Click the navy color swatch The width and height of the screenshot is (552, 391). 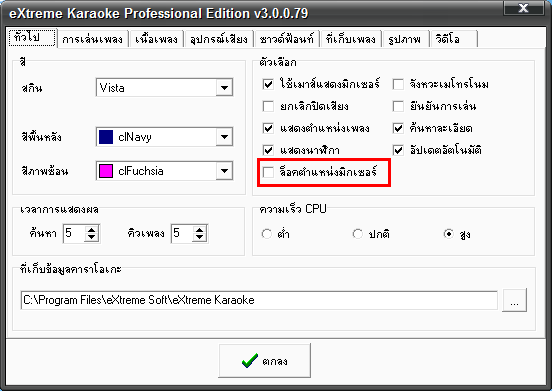pyautogui.click(x=106, y=137)
